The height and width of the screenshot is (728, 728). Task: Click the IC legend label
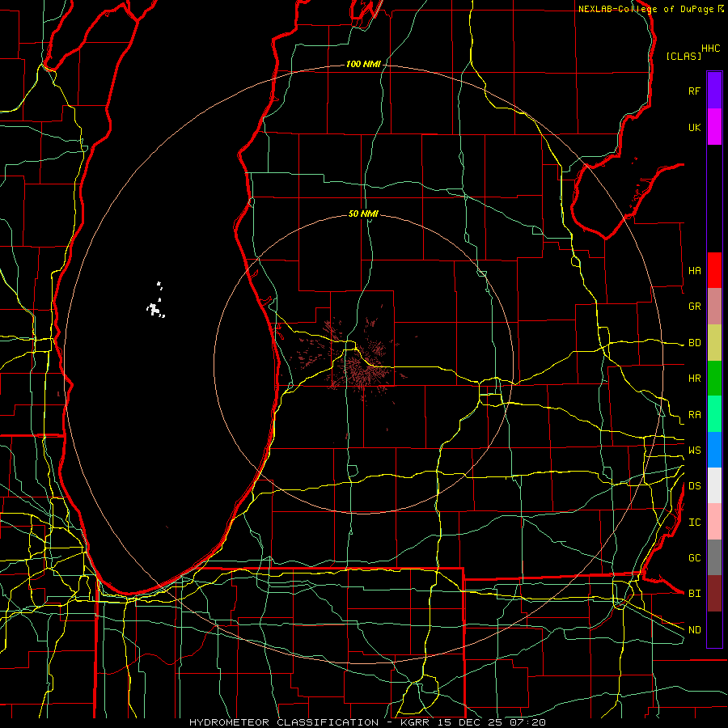[x=694, y=523]
